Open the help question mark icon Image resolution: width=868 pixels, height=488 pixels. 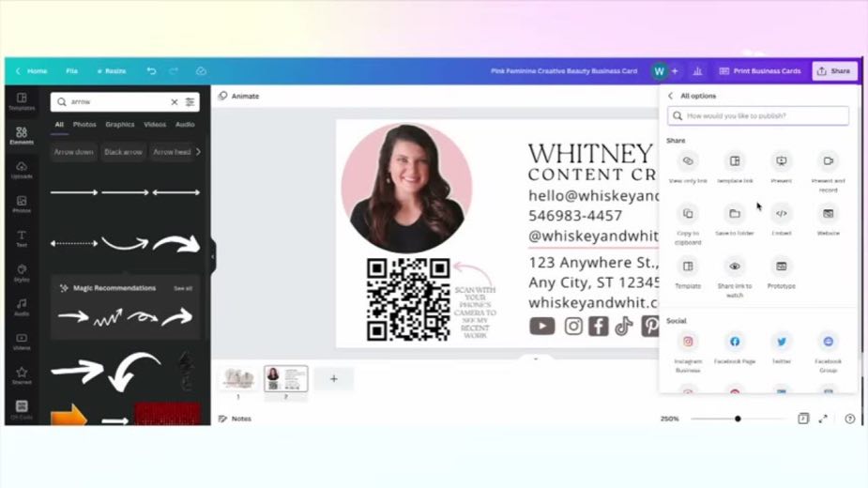pyautogui.click(x=850, y=419)
